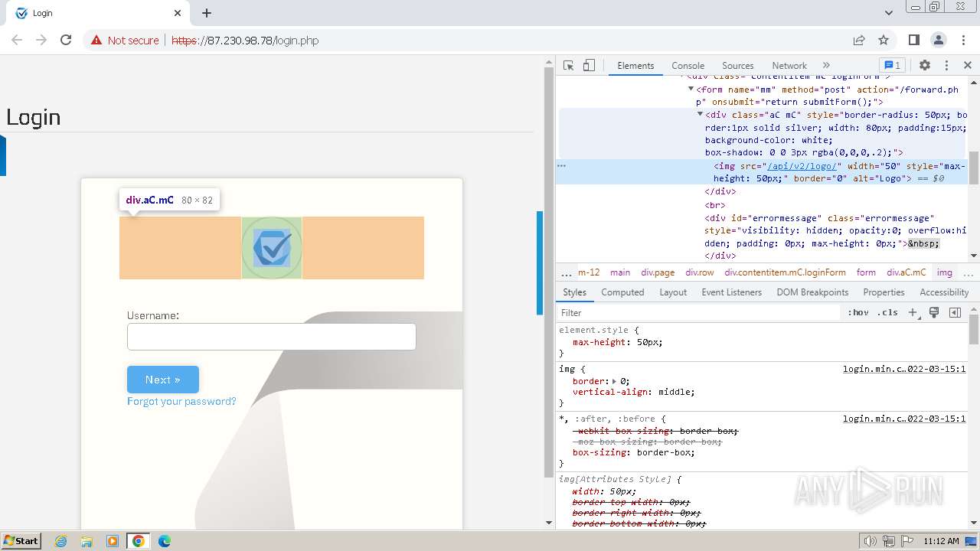Expand the border shorthand property triangle

(614, 381)
